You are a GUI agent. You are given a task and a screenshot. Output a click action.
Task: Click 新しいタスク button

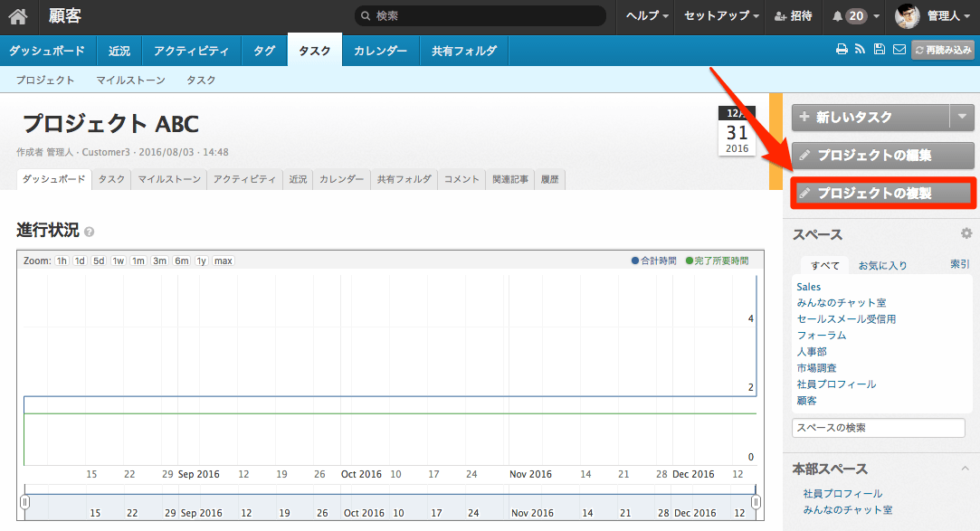point(871,117)
